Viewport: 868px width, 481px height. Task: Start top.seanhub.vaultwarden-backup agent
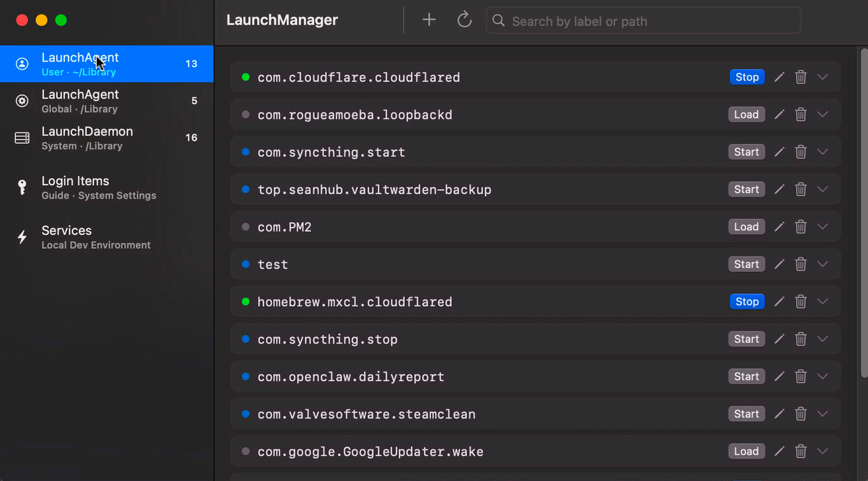pos(746,190)
